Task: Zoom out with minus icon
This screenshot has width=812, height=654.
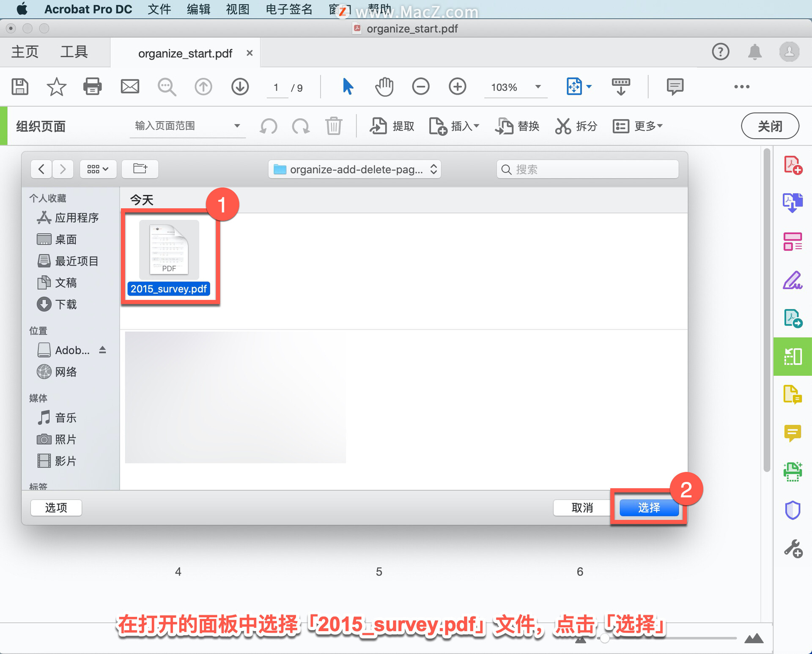Action: [421, 87]
